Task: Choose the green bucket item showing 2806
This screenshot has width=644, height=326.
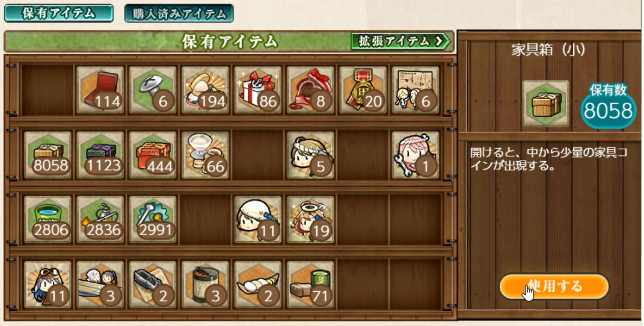Action: tap(48, 220)
